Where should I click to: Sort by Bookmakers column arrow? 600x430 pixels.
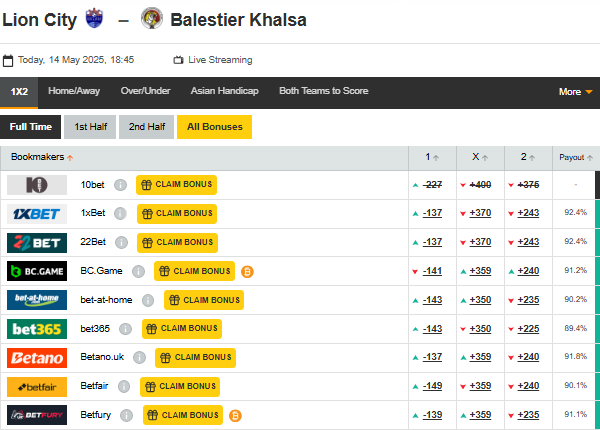pos(70,158)
